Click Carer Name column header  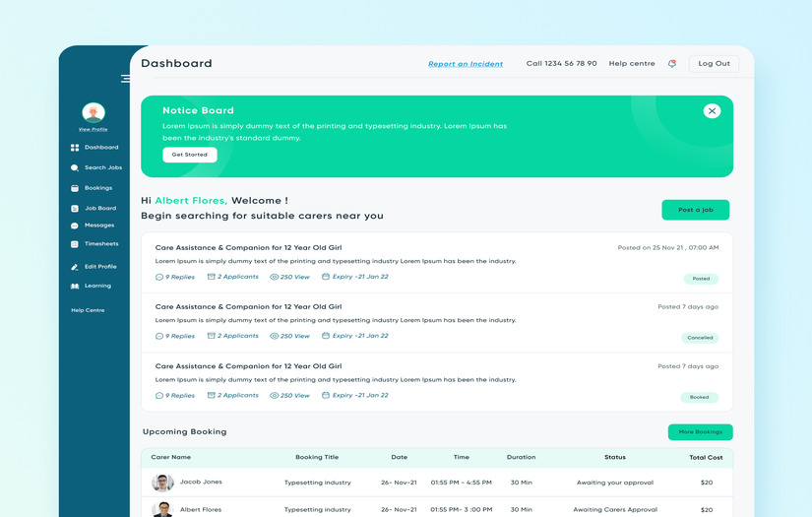171,457
